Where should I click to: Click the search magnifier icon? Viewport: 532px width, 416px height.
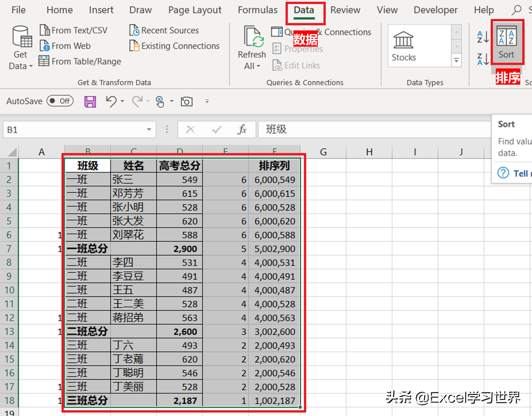(x=516, y=10)
